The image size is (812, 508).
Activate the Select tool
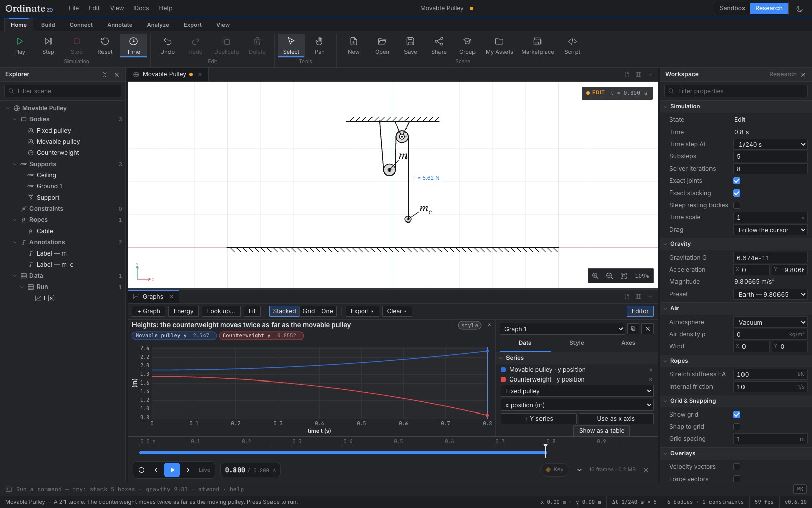click(291, 45)
